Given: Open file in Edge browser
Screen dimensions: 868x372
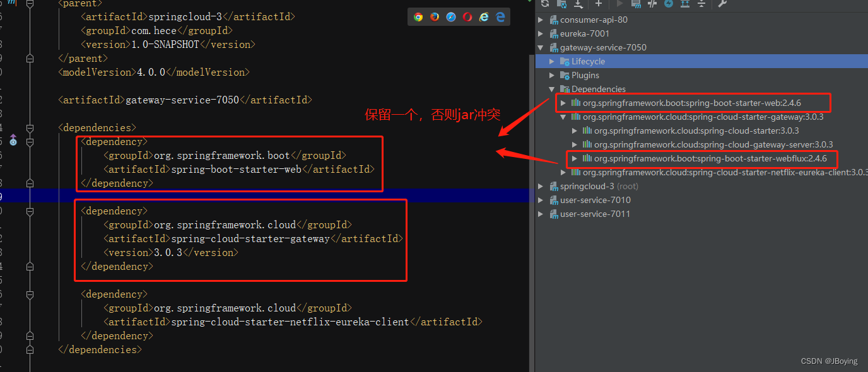Looking at the screenshot, I should [500, 17].
